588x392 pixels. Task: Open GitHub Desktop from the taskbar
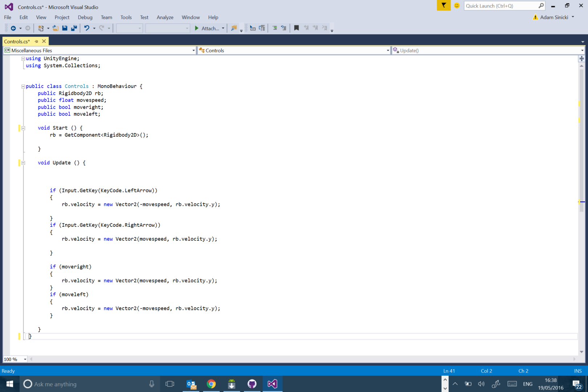click(252, 384)
